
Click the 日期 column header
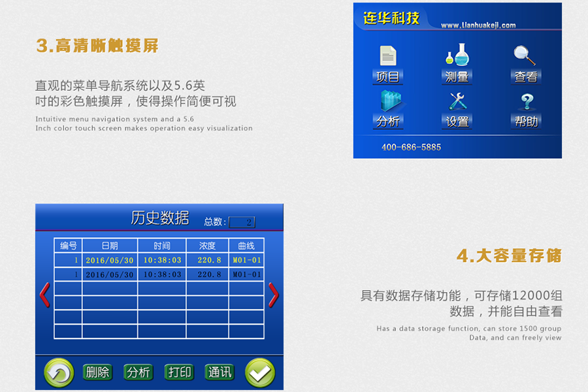click(110, 246)
